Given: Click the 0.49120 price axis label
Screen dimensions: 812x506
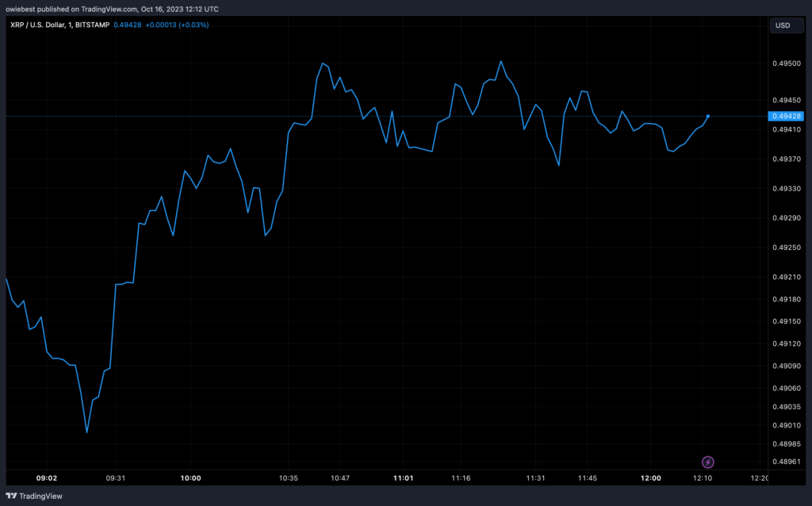Looking at the screenshot, I should [x=786, y=343].
